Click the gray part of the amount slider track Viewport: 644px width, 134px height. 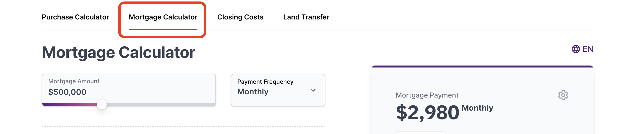coord(161,104)
